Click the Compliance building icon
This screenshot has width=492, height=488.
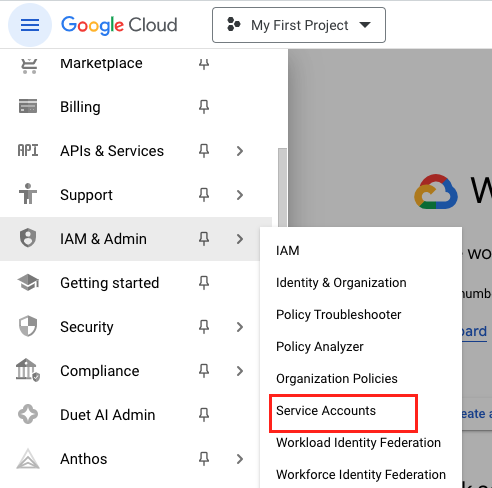28,370
